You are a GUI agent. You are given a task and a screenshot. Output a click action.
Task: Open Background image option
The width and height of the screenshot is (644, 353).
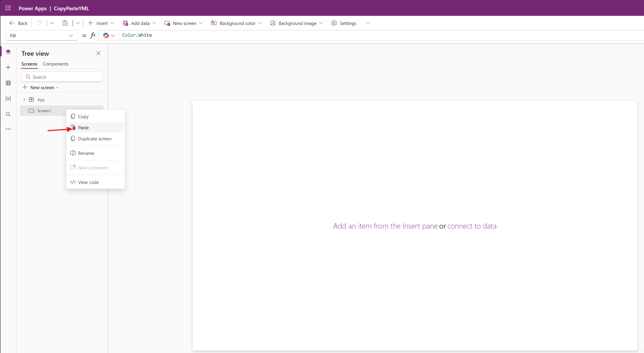tap(293, 23)
